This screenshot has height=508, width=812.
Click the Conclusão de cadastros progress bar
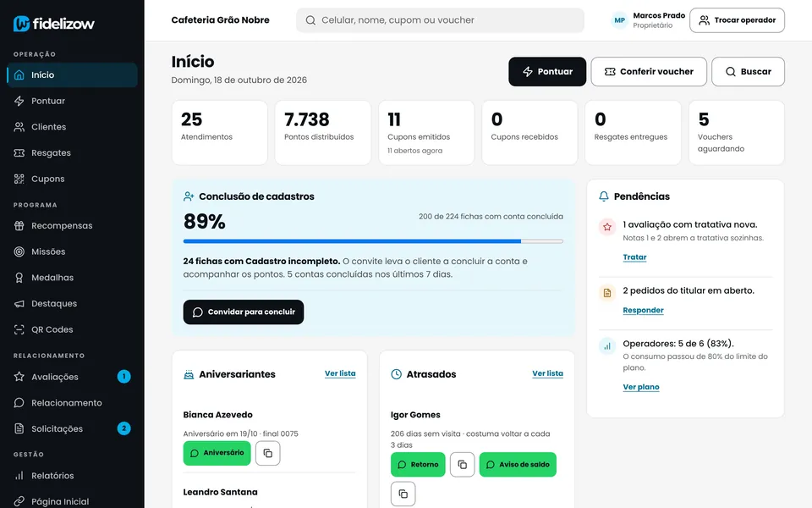click(x=373, y=241)
